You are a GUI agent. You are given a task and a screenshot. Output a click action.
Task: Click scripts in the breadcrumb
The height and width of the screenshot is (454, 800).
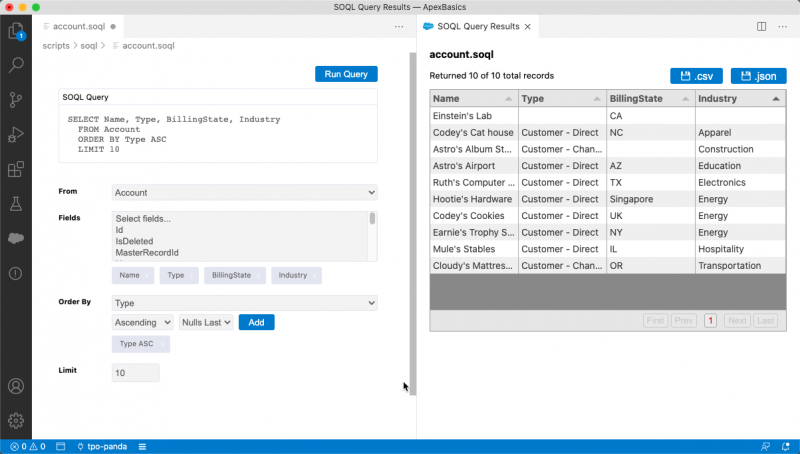(x=56, y=46)
